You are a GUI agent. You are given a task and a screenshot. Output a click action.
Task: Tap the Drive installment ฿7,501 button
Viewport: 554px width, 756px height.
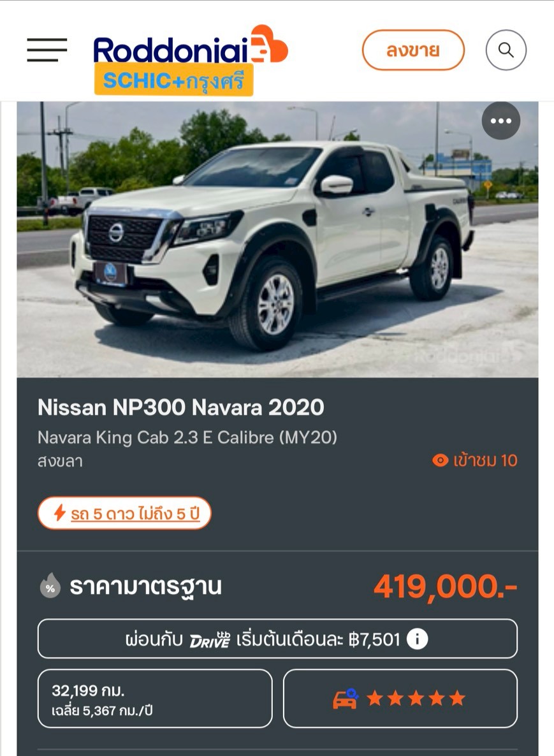click(x=277, y=638)
